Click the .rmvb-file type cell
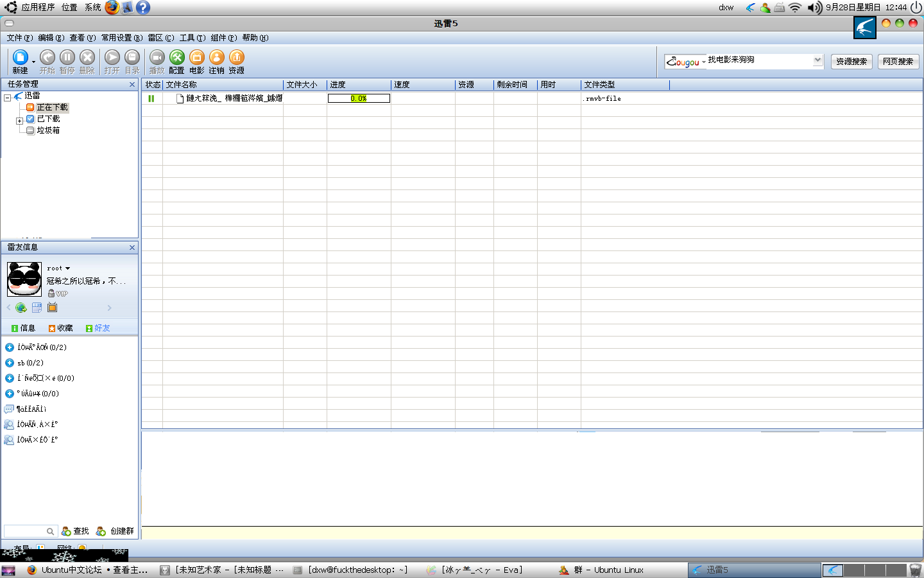 click(x=602, y=99)
